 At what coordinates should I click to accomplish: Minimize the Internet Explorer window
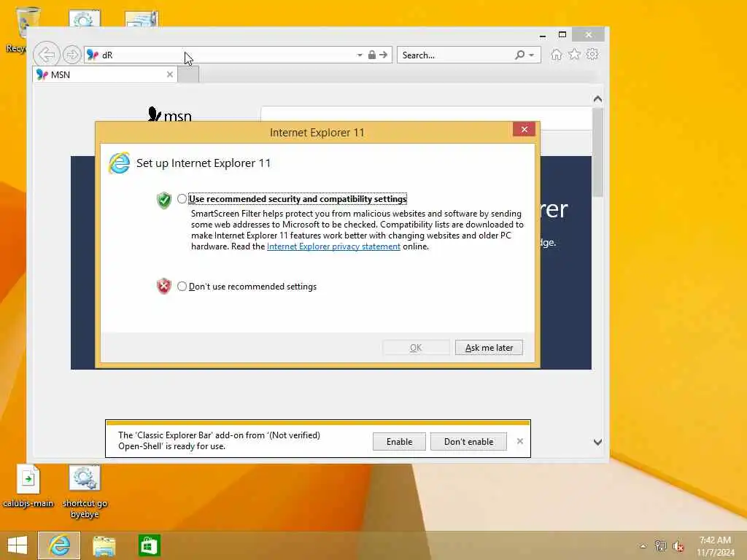(x=543, y=35)
